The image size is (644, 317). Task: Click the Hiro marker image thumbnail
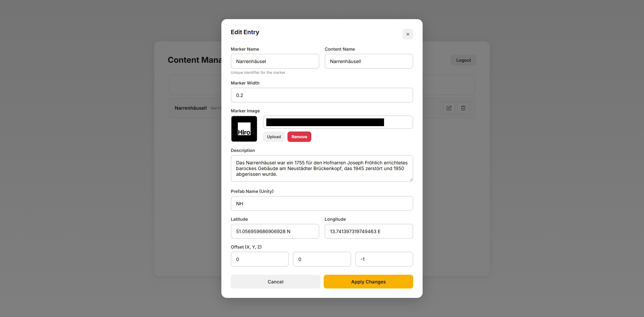click(x=244, y=129)
